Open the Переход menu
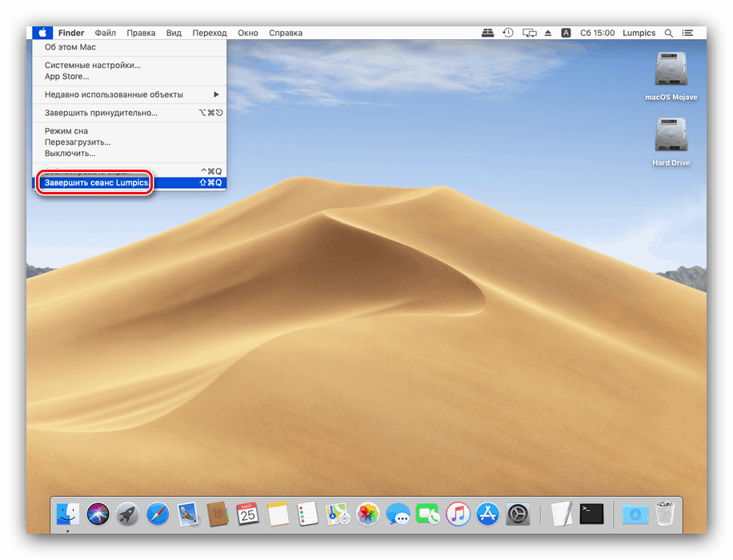Image resolution: width=733 pixels, height=560 pixels. point(210,33)
